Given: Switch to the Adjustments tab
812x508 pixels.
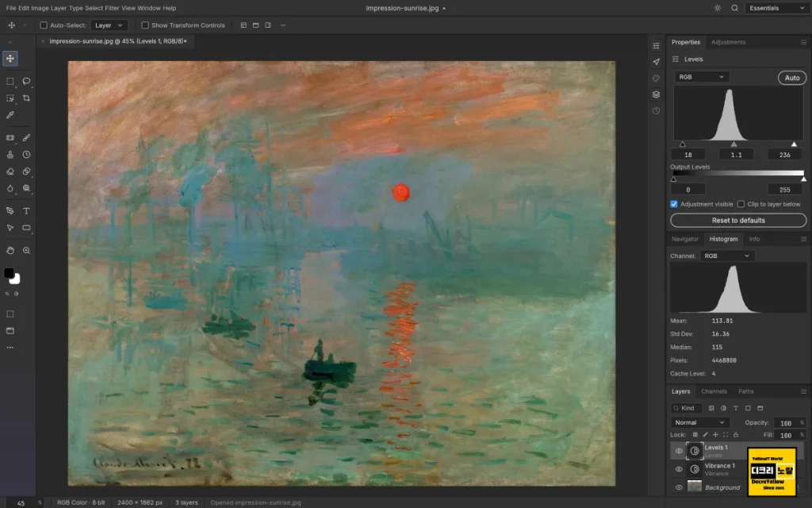Looking at the screenshot, I should pos(728,43).
